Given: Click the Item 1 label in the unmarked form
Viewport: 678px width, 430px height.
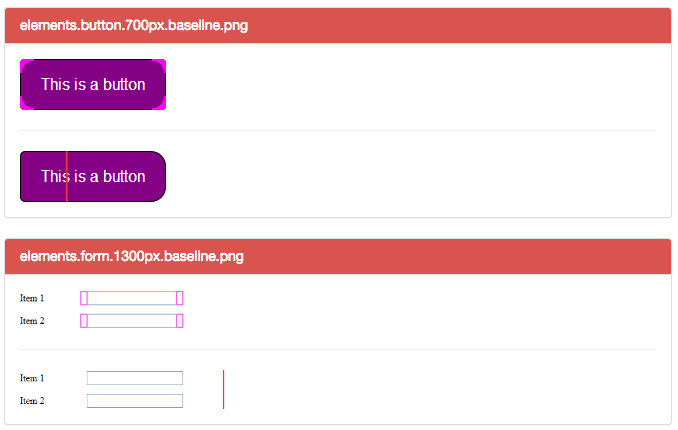Looking at the screenshot, I should (x=32, y=378).
